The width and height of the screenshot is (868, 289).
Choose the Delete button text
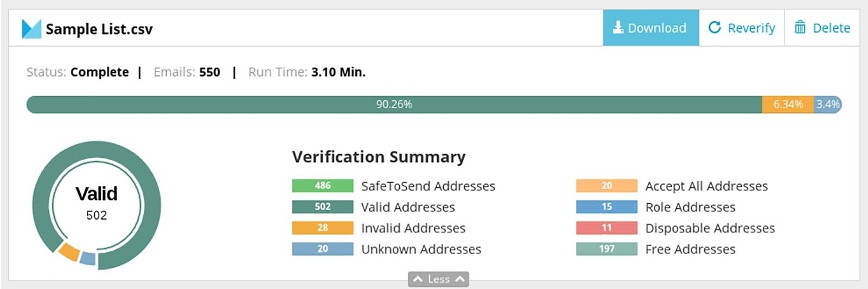point(831,28)
